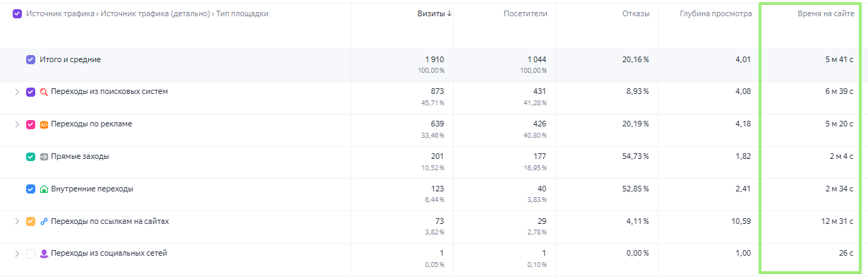Expand the Переходы из поисковых систем row

[17, 92]
